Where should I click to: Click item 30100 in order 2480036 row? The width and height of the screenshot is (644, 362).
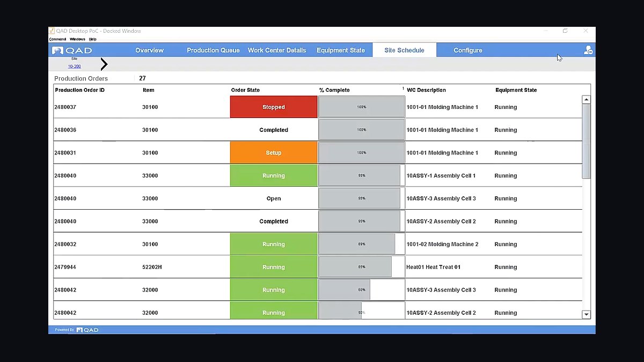[x=150, y=130]
